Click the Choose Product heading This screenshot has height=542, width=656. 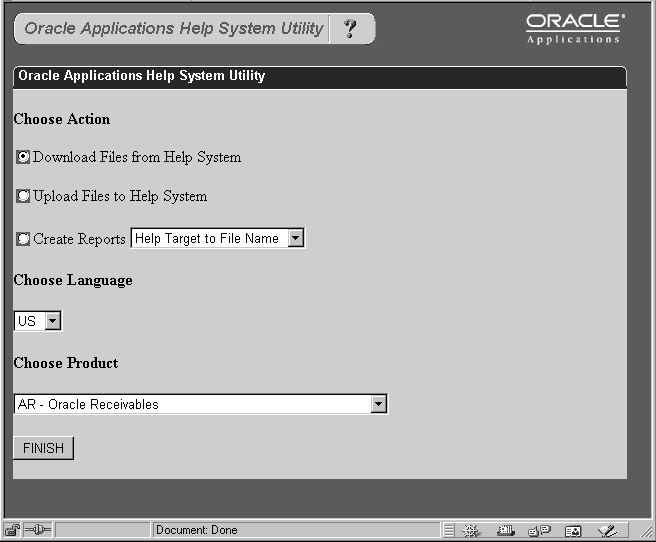[66, 363]
